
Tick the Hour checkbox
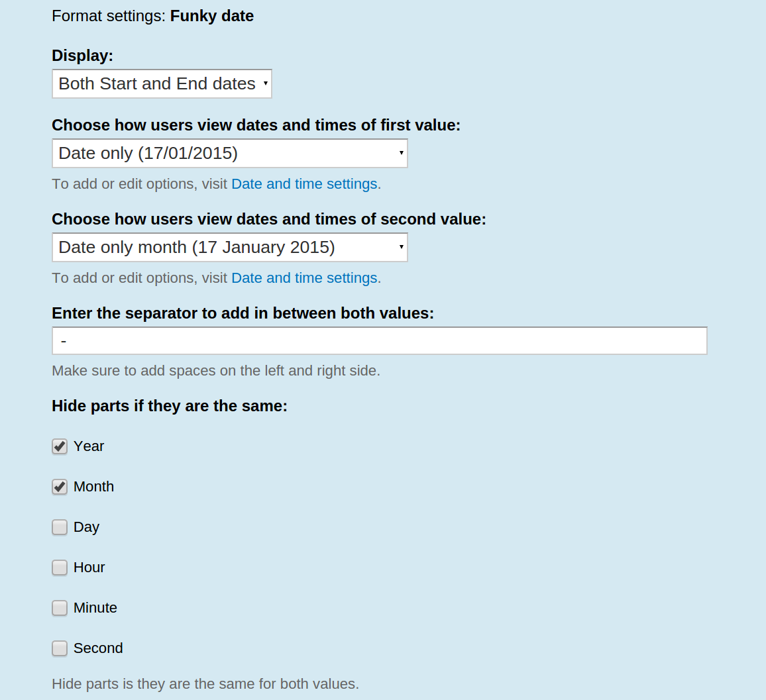click(x=60, y=568)
